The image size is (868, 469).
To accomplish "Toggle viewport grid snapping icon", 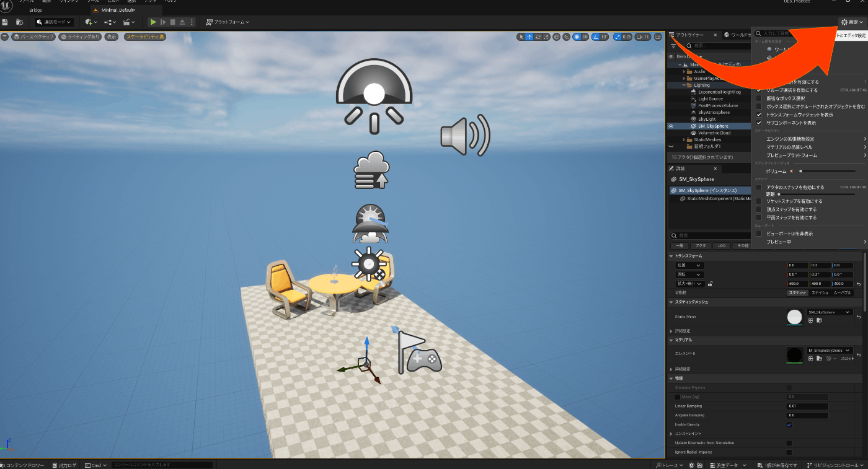I will [x=577, y=37].
